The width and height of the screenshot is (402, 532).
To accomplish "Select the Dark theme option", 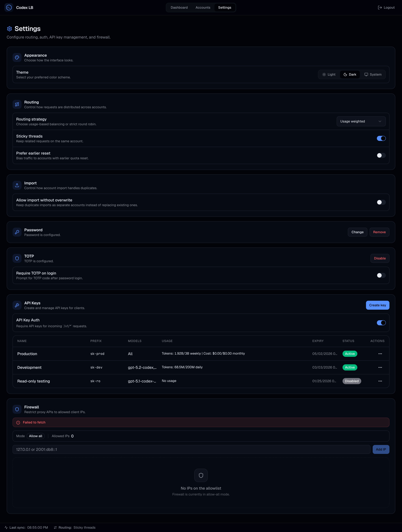I will [350, 75].
